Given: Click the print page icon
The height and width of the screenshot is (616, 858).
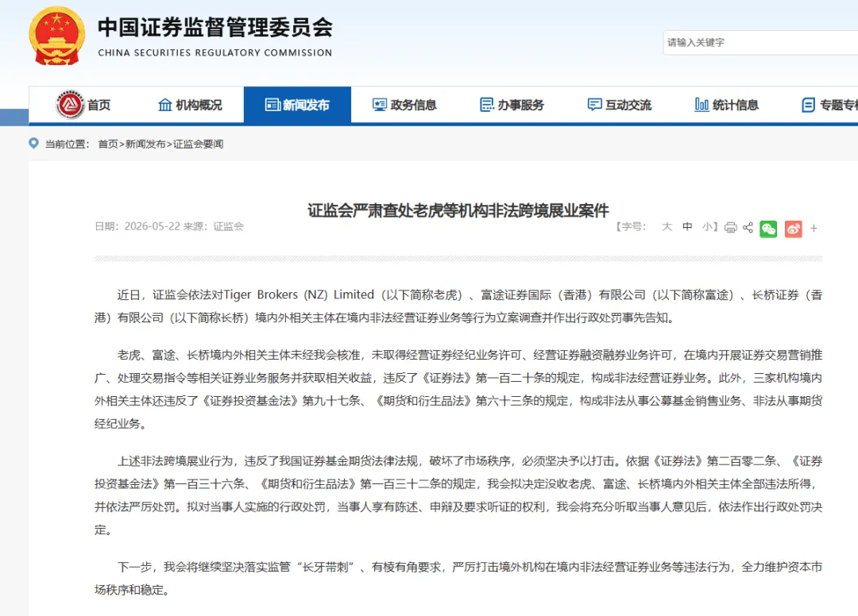Looking at the screenshot, I should click(x=731, y=228).
